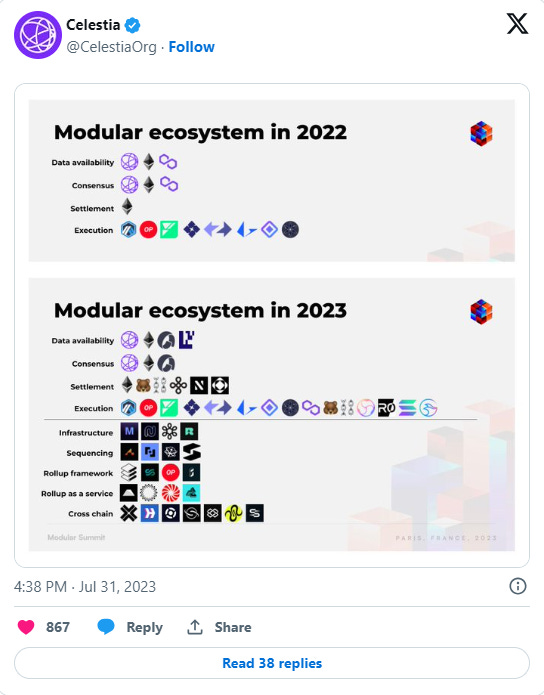Viewport: 544px width, 695px height.
Task: Click Read 38 replies button
Action: click(x=272, y=663)
